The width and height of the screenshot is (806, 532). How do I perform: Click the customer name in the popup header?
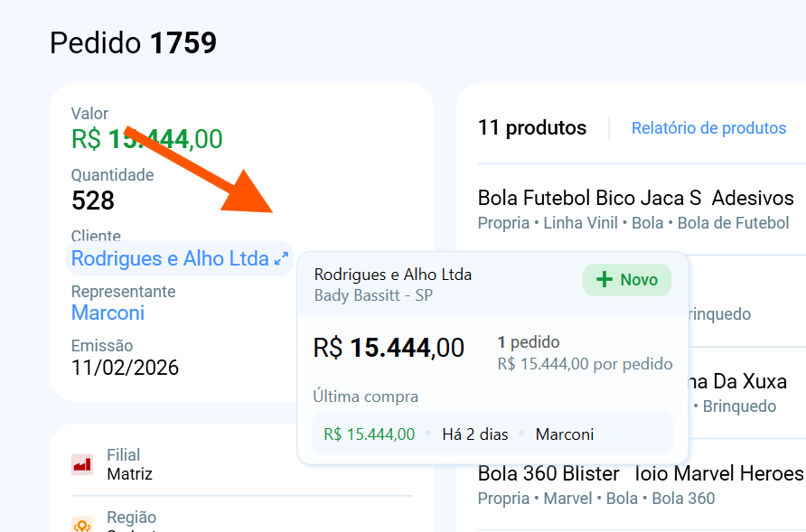[393, 275]
